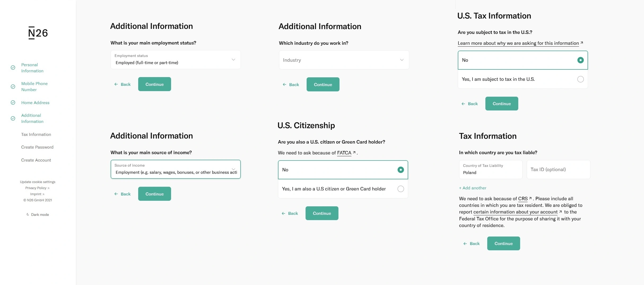Click the N26 logo
The width and height of the screenshot is (644, 285).
(38, 33)
